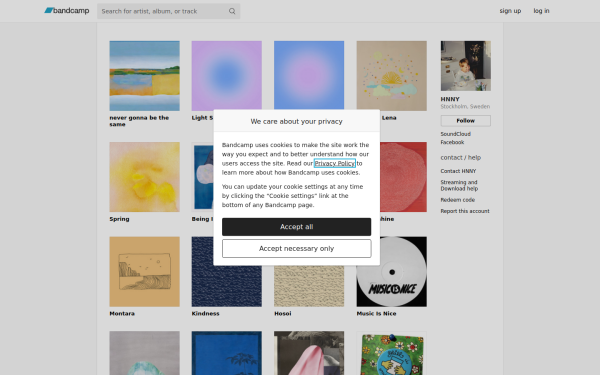600x375 pixels.
Task: Click the search magnifier icon
Action: point(232,11)
